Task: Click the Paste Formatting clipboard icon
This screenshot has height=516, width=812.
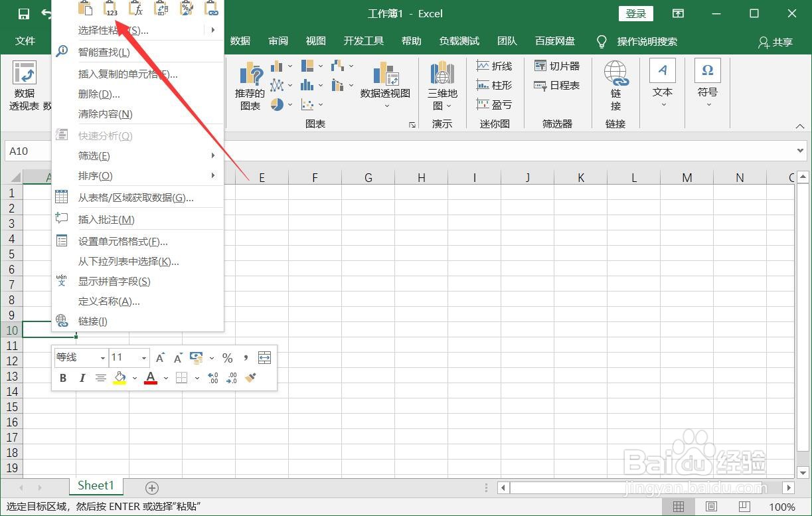Action: (187, 9)
